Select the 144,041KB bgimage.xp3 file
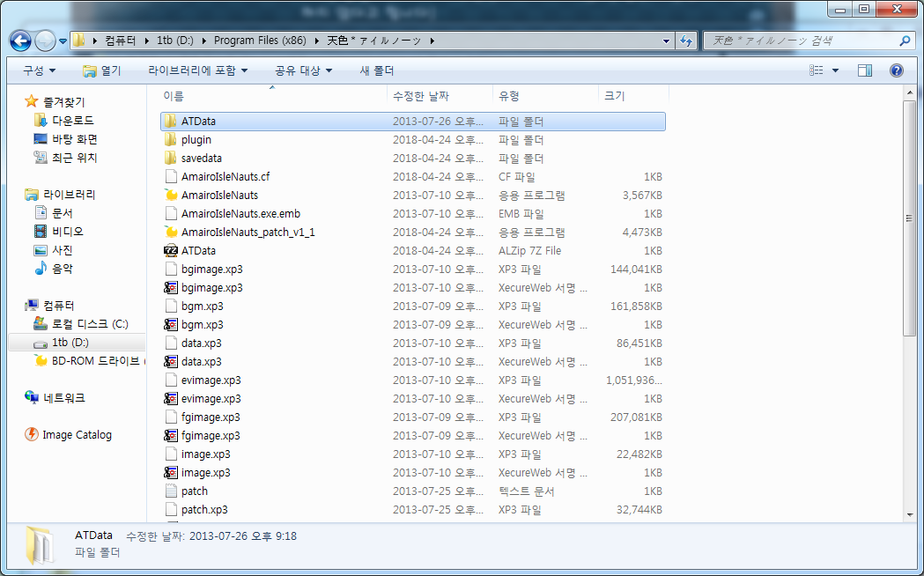Image resolution: width=924 pixels, height=576 pixels. tap(412, 270)
